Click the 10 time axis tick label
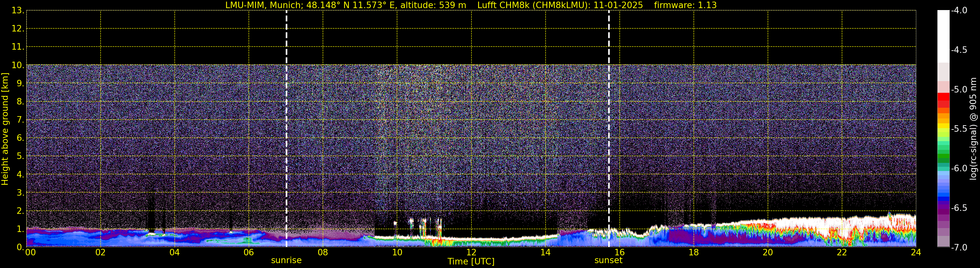Screen dimensions: 980x268 click(x=397, y=252)
